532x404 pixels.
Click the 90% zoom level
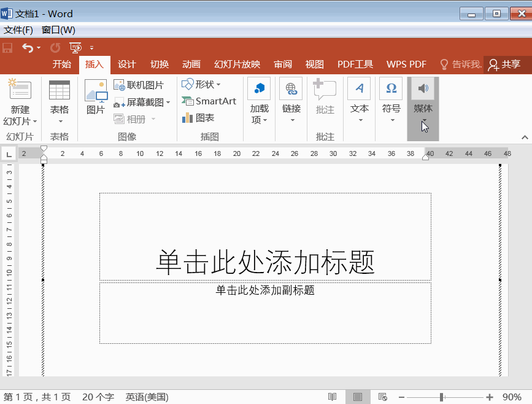pos(512,397)
